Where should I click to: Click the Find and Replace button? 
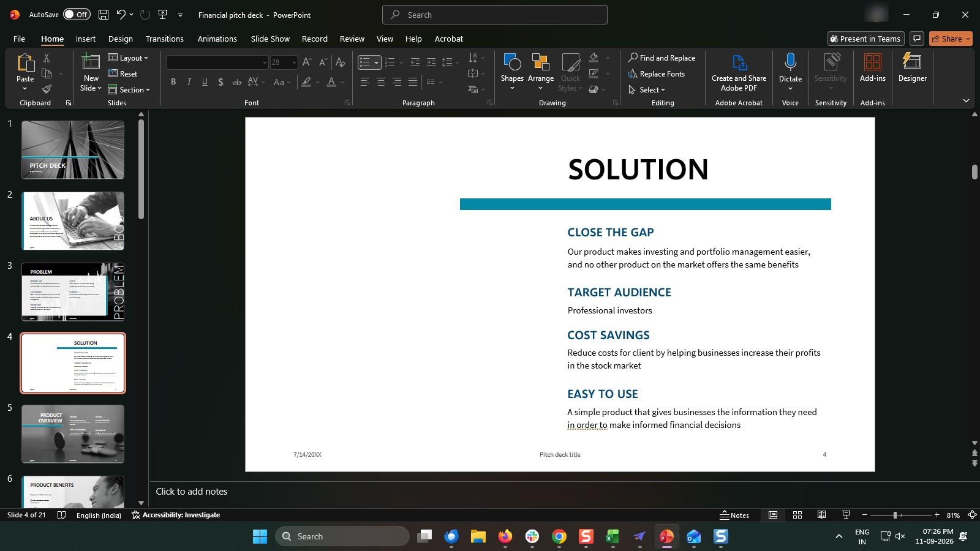(x=661, y=58)
